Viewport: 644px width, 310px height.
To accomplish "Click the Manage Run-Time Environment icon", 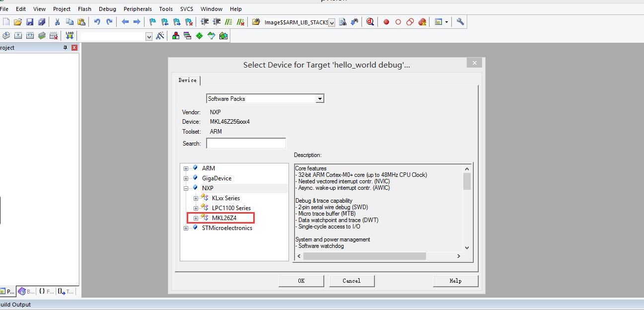I will pos(200,36).
